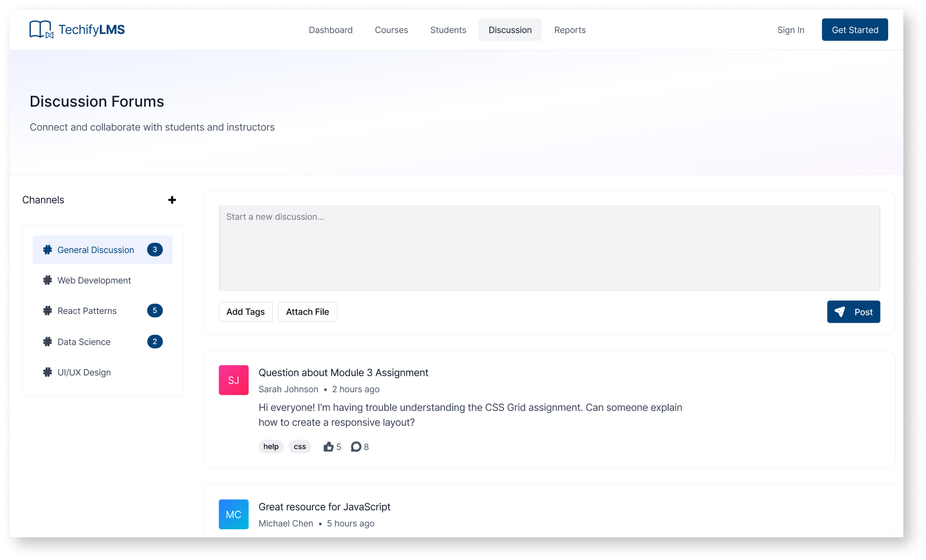Viewport: 926px width, 560px height.
Task: Go to the Dashboard tab
Action: point(331,30)
